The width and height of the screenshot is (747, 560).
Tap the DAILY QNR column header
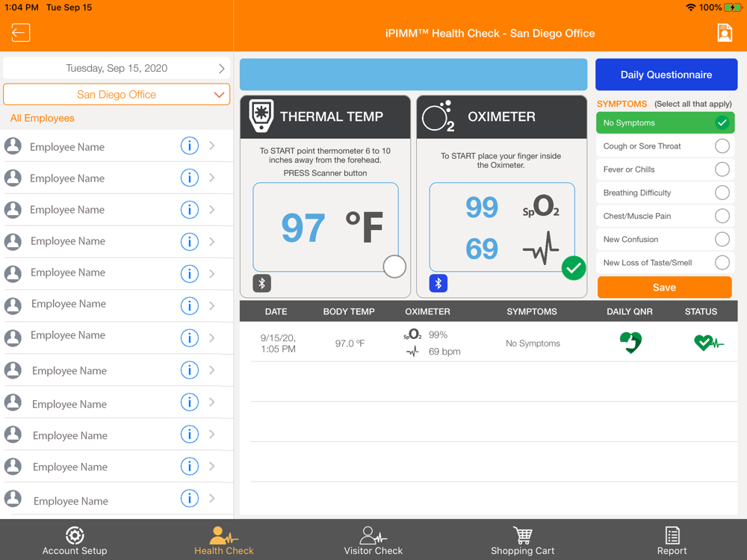[629, 311]
